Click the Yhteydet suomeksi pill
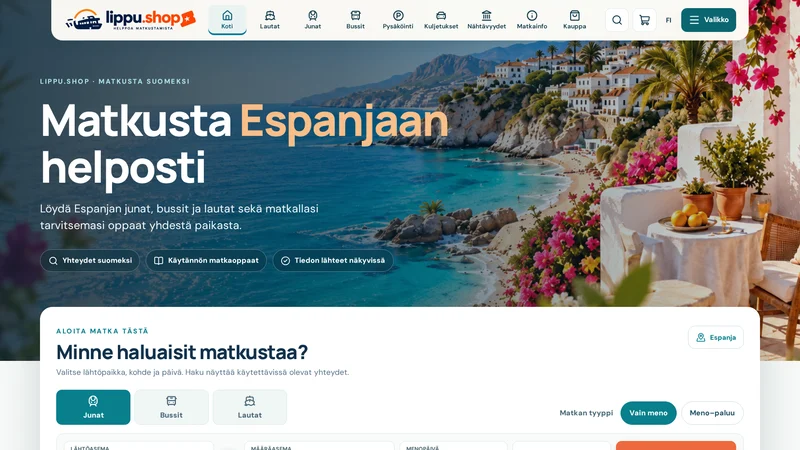This screenshot has height=450, width=800. 90,261
